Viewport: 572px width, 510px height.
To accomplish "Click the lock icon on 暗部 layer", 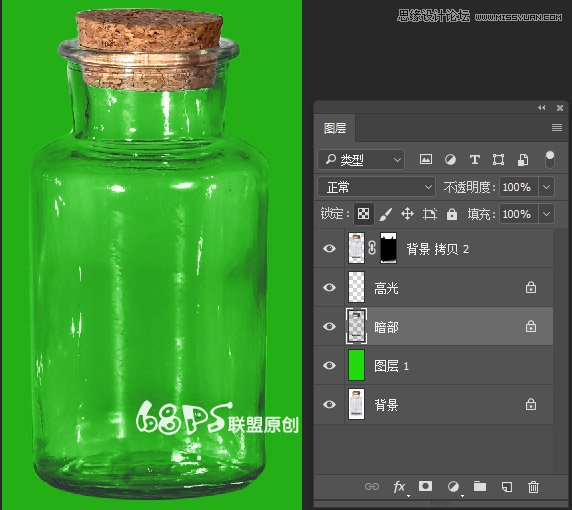I will pos(531,326).
